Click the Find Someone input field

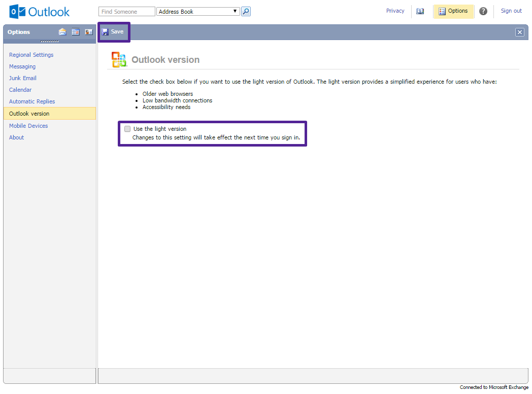pyautogui.click(x=127, y=12)
